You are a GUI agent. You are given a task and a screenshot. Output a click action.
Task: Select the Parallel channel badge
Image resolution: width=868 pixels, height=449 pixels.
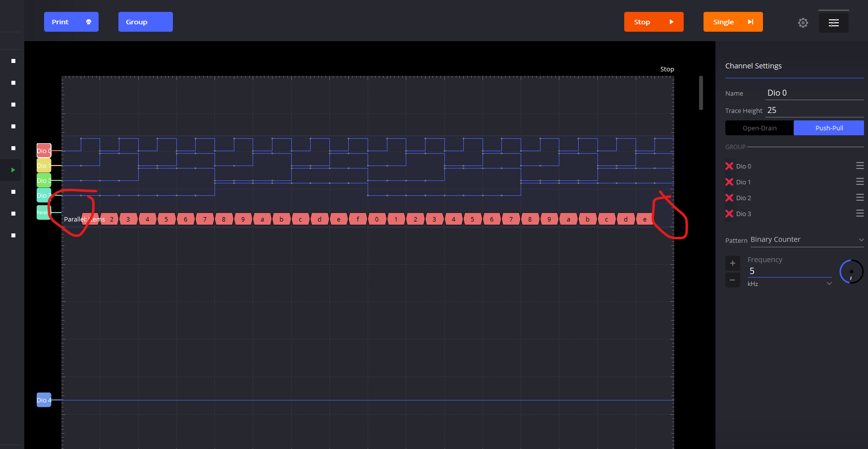pyautogui.click(x=43, y=212)
